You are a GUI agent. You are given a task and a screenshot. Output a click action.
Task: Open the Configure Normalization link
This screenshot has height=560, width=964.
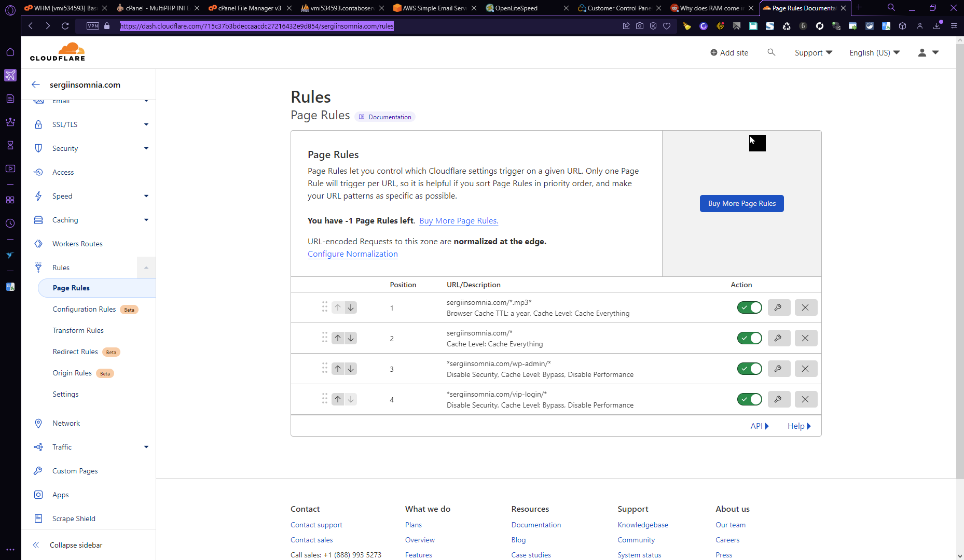click(352, 254)
